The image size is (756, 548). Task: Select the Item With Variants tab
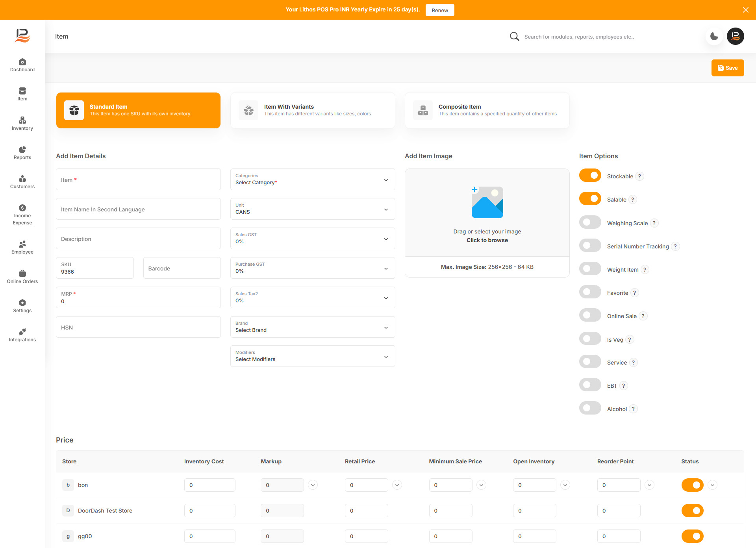(x=313, y=110)
